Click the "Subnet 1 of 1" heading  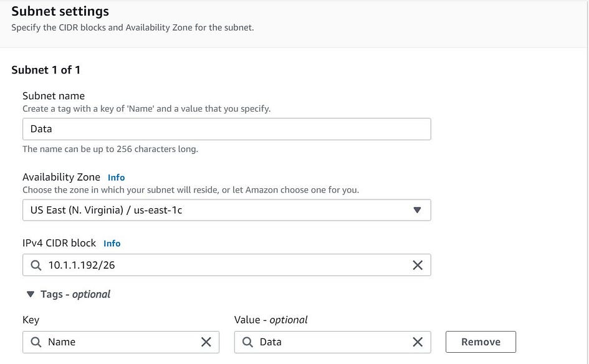pyautogui.click(x=45, y=70)
